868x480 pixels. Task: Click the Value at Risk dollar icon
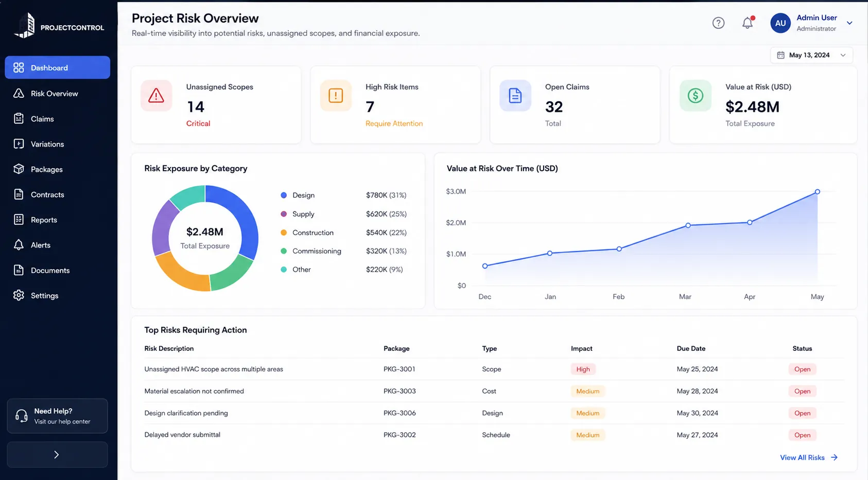(x=696, y=96)
